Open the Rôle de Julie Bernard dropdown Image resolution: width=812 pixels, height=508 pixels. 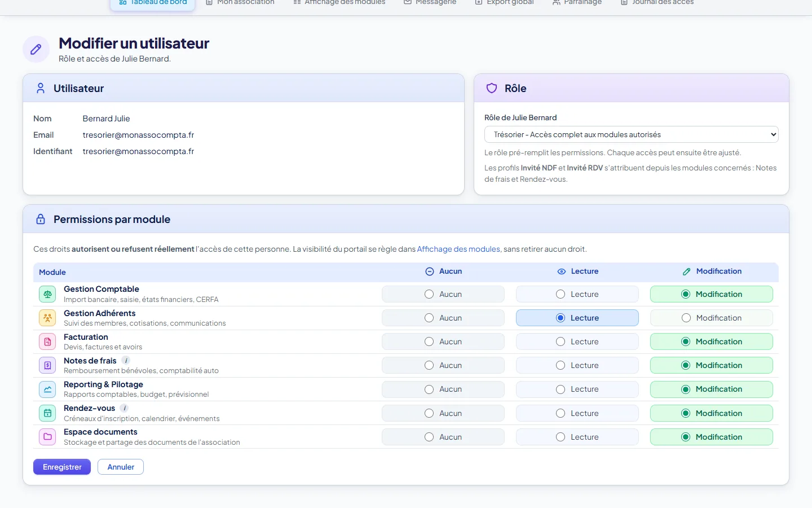632,134
